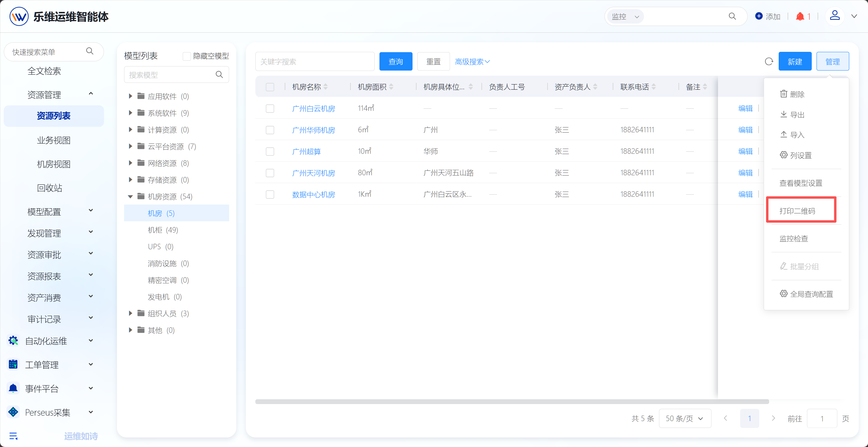Collapse the 机房资源 tree node

tap(130, 196)
